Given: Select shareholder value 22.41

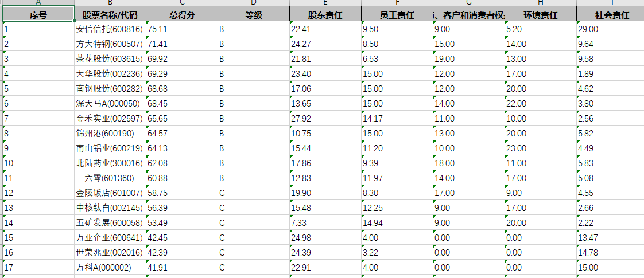Looking at the screenshot, I should 325,29.
